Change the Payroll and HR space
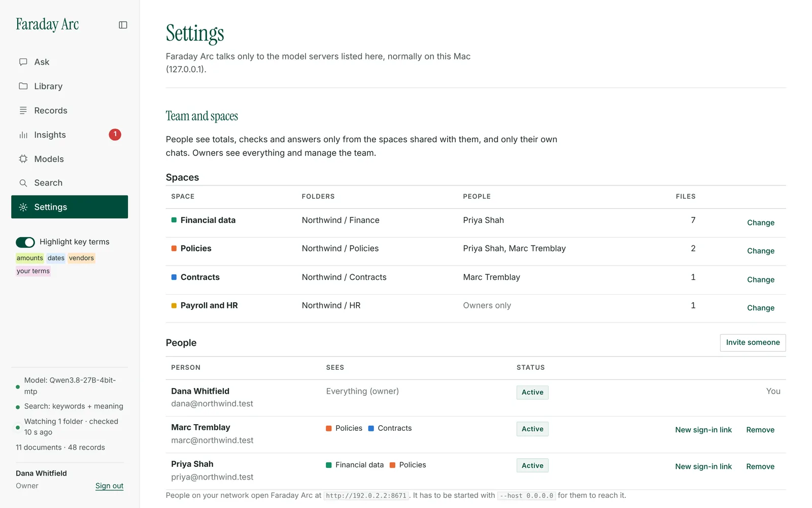Image resolution: width=812 pixels, height=508 pixels. click(x=760, y=308)
